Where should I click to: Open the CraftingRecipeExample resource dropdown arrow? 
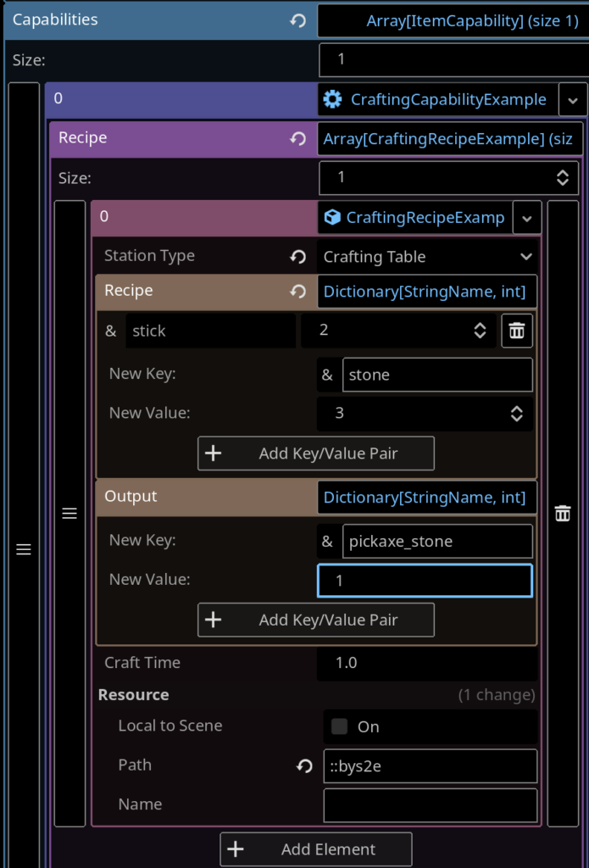[x=526, y=218]
